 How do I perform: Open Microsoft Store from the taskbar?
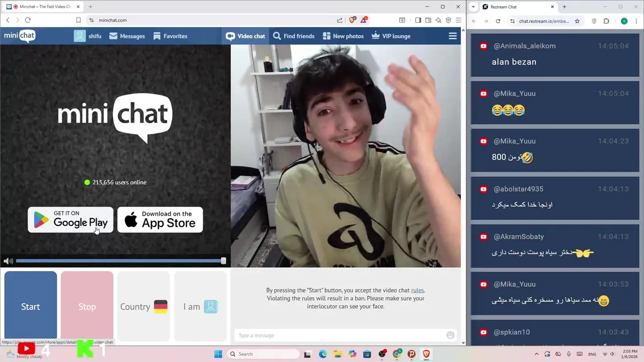pyautogui.click(x=367, y=354)
